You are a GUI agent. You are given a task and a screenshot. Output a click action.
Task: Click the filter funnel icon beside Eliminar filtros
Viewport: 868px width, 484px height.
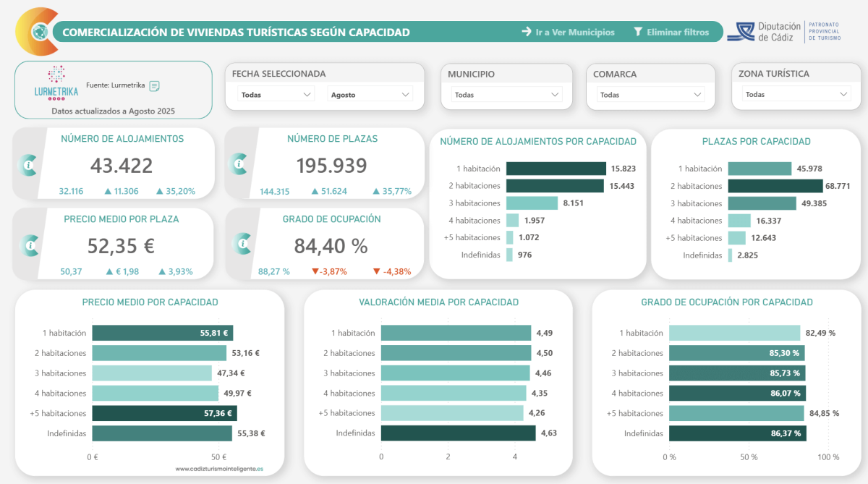637,32
